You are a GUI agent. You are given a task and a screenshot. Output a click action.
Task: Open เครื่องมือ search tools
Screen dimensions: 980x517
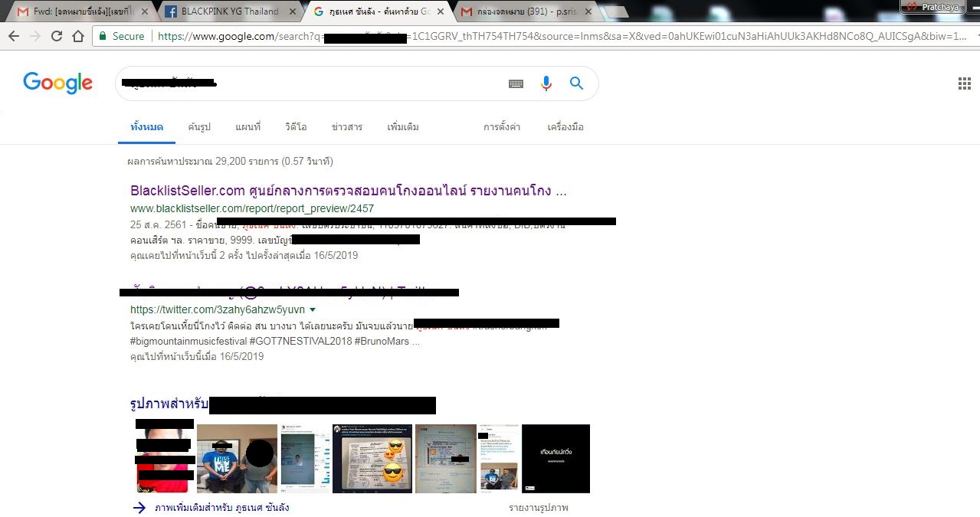[x=565, y=127]
